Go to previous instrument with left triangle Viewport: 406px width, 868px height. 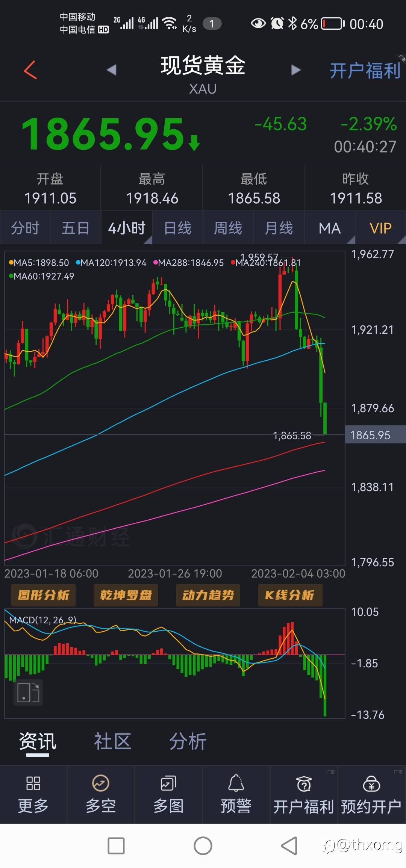pyautogui.click(x=111, y=70)
